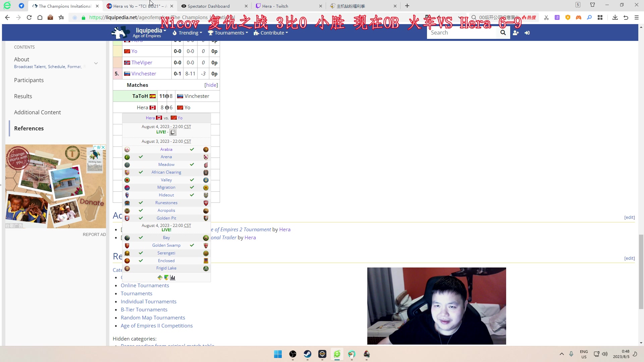Click the blue compass browser icon
Screen dimensions: 644x362
(x=21, y=6)
